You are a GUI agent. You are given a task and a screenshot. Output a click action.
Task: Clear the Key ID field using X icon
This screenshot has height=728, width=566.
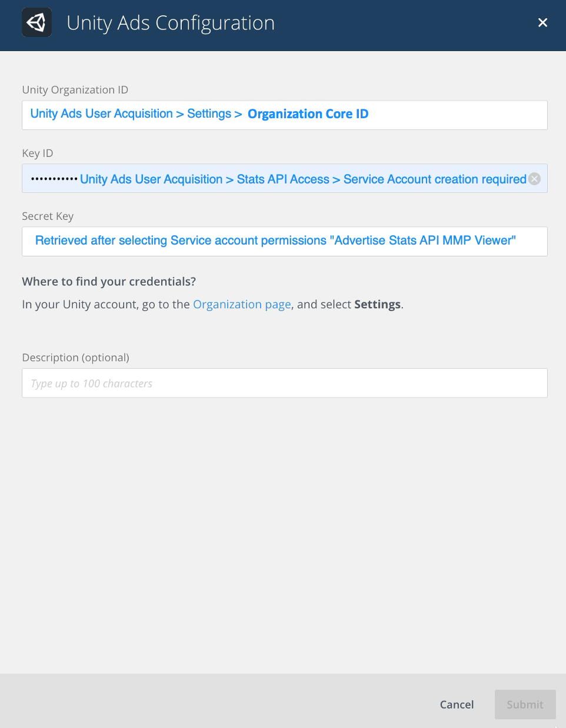point(534,179)
